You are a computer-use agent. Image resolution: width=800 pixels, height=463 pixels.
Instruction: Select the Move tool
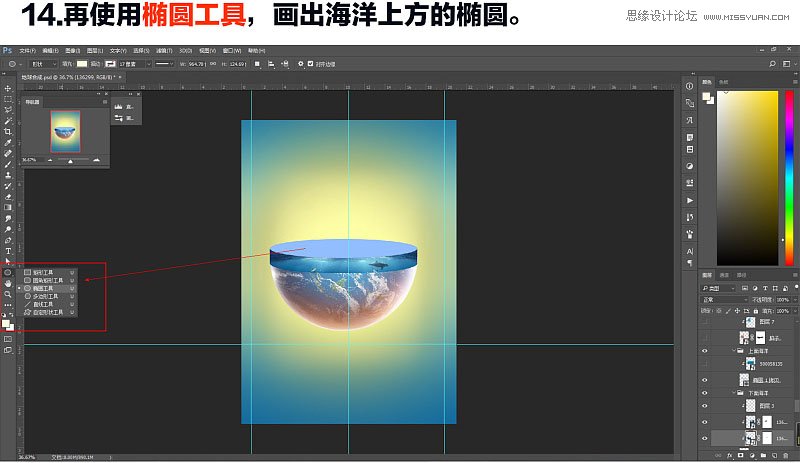(8, 88)
